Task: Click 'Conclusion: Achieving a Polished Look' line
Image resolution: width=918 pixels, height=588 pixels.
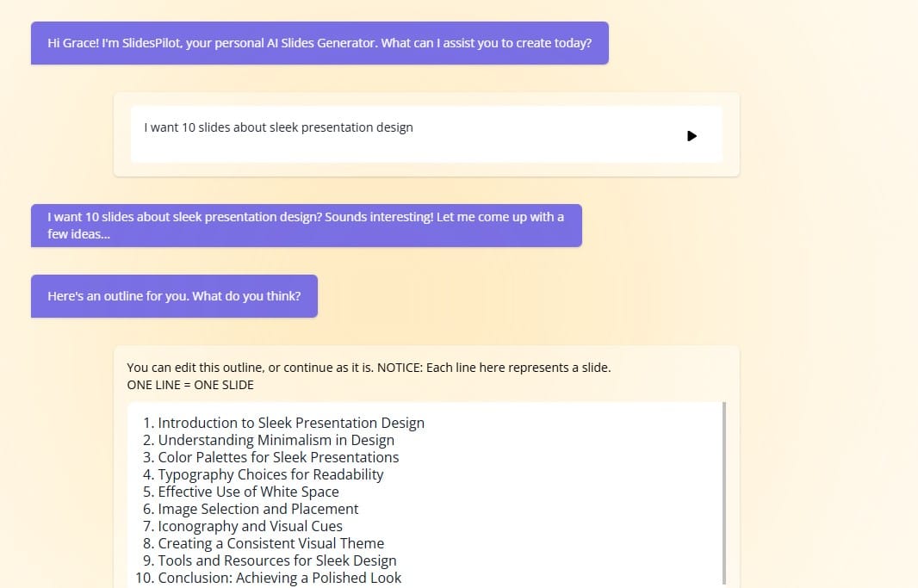Action: [279, 578]
